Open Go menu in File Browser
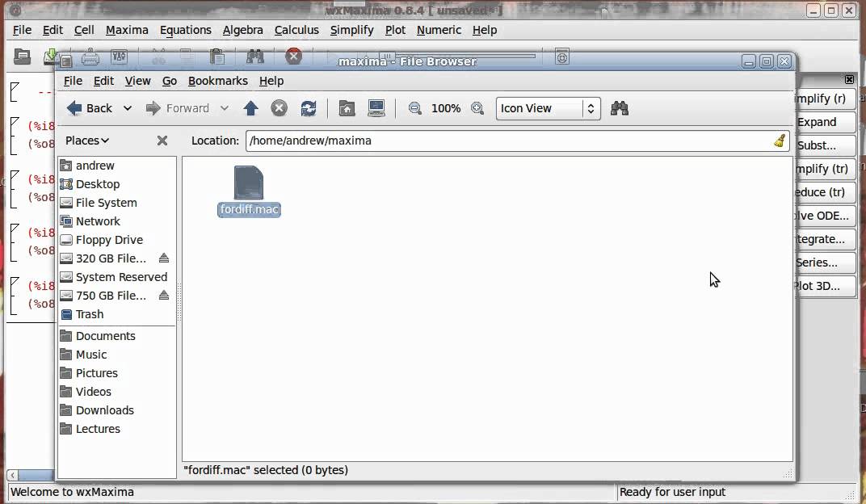This screenshot has width=866, height=504. pos(170,81)
